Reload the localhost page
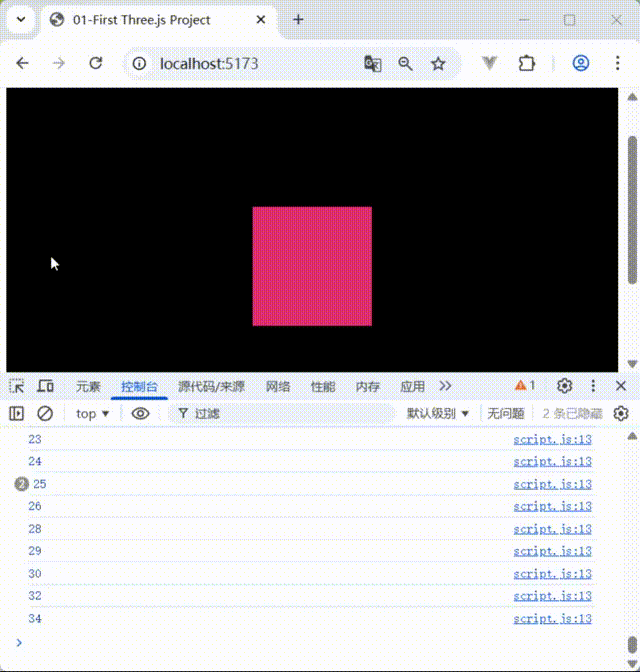Viewport: 640px width, 672px height. coord(96,63)
